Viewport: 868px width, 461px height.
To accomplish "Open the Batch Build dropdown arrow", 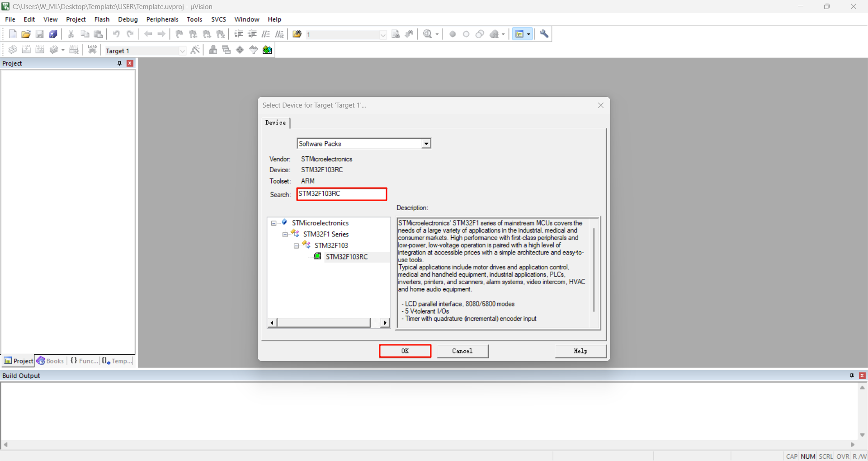I will 63,50.
